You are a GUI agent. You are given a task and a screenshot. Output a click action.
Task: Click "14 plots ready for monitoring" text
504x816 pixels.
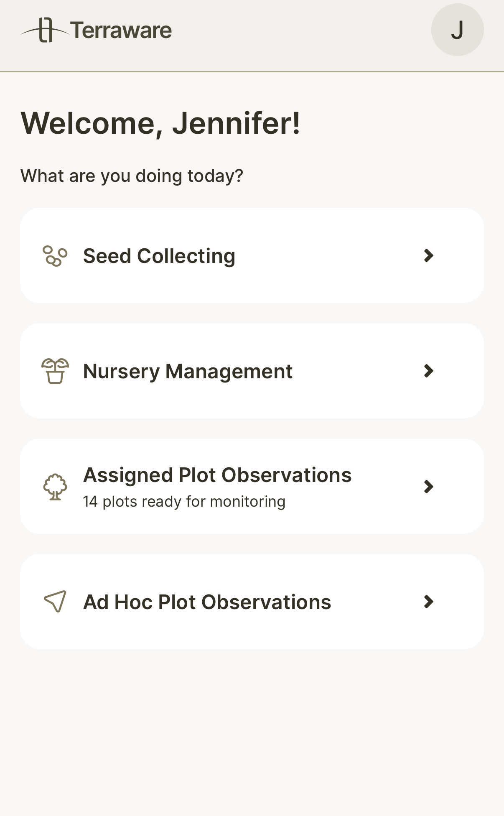(x=184, y=501)
